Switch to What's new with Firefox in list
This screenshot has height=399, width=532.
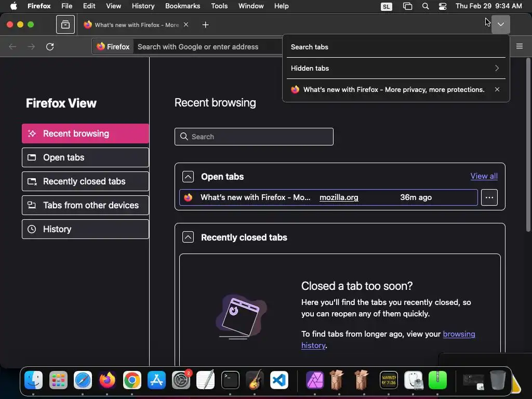[x=389, y=89]
